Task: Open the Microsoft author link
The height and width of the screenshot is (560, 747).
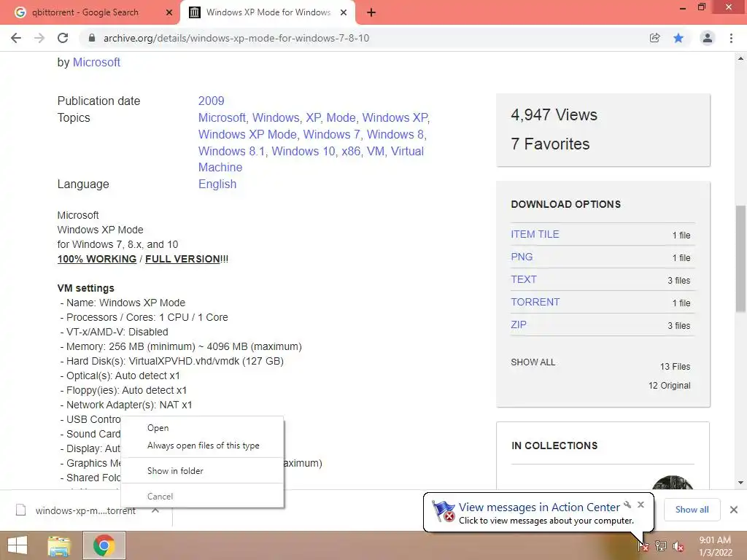Action: (x=96, y=63)
